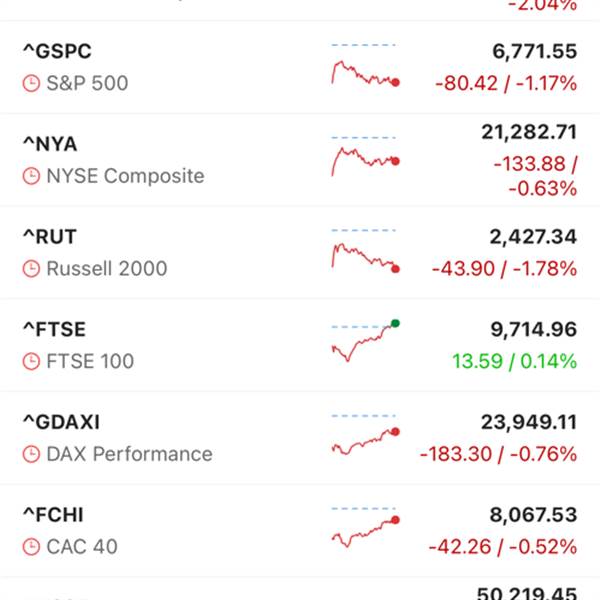This screenshot has height=600, width=600.
Task: Click the clock icon beside S&P 500
Action: (x=32, y=83)
